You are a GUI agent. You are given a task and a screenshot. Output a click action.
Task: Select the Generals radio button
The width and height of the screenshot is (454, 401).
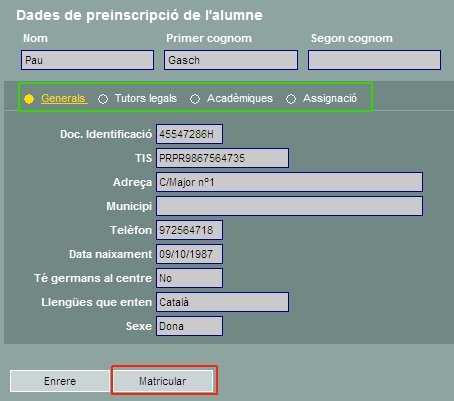[29, 99]
